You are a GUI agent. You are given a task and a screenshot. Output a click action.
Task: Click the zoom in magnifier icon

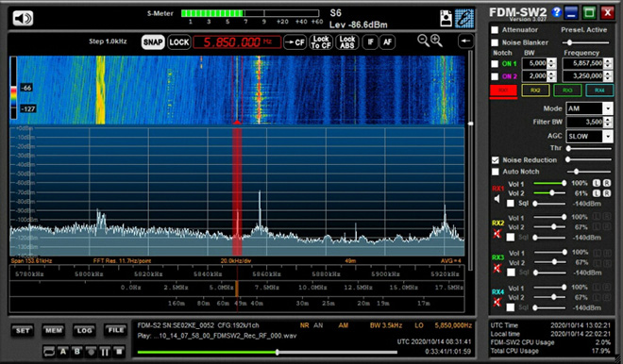click(x=436, y=41)
